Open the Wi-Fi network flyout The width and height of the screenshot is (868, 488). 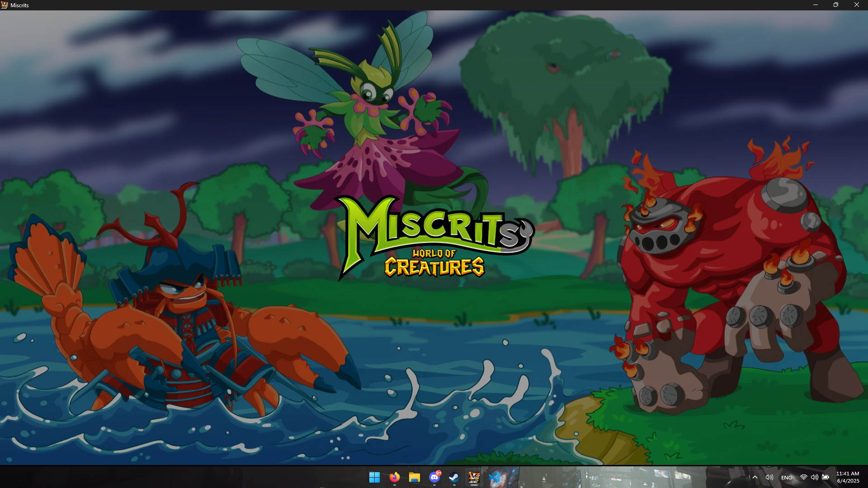803,477
